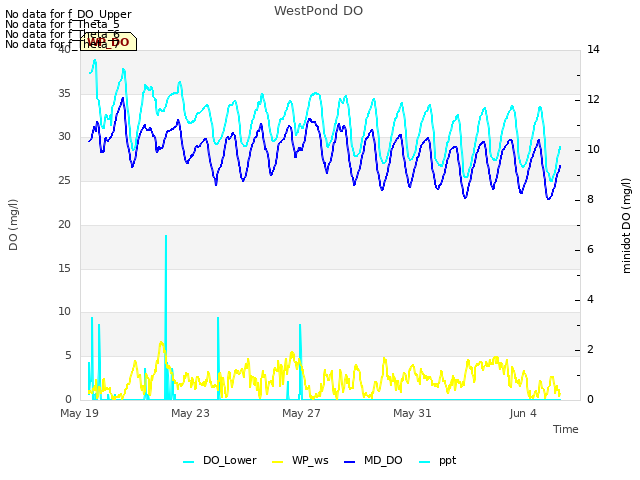Click the left axis value 10
The image size is (640, 480).
(x=64, y=311)
